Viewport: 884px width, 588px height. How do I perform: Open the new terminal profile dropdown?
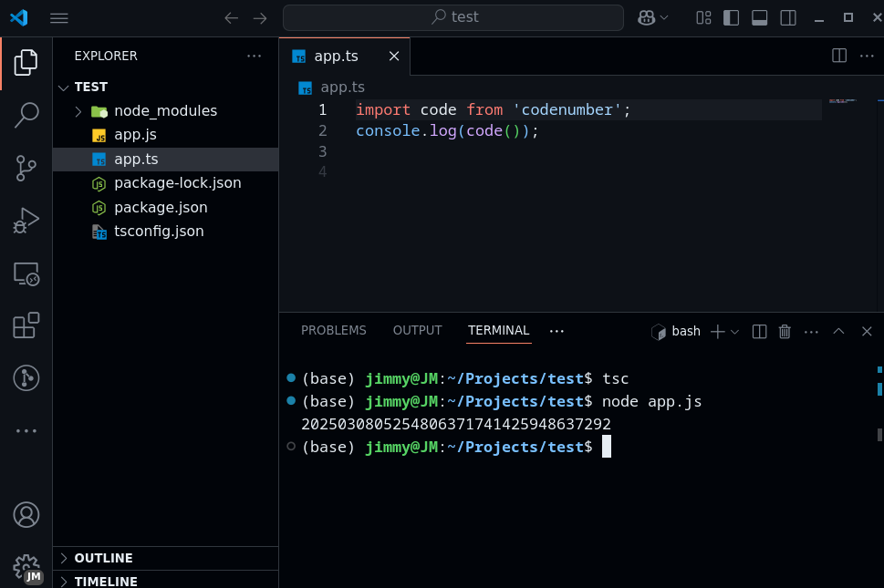(734, 332)
